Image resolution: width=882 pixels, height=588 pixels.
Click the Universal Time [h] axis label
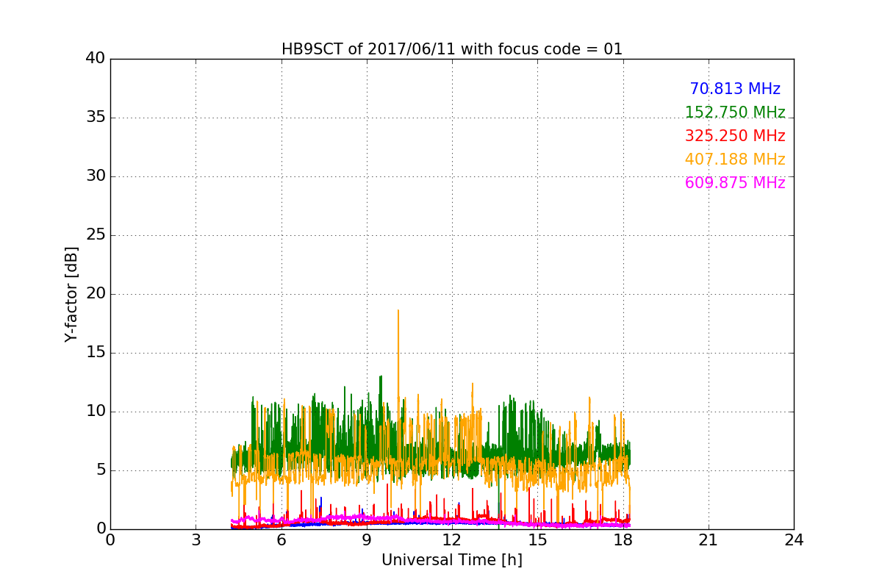point(452,560)
